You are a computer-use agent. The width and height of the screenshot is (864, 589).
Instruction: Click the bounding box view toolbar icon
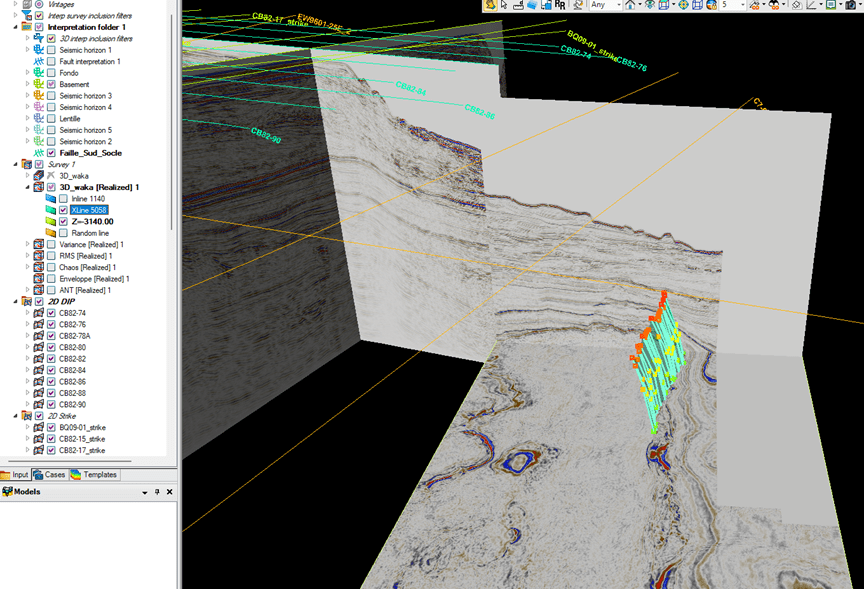(x=696, y=6)
